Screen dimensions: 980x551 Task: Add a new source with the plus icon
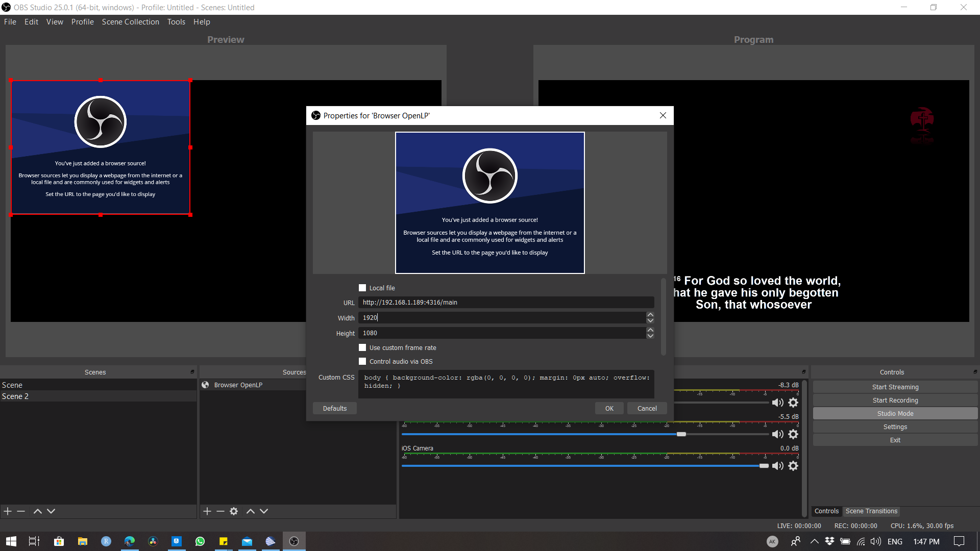(207, 511)
